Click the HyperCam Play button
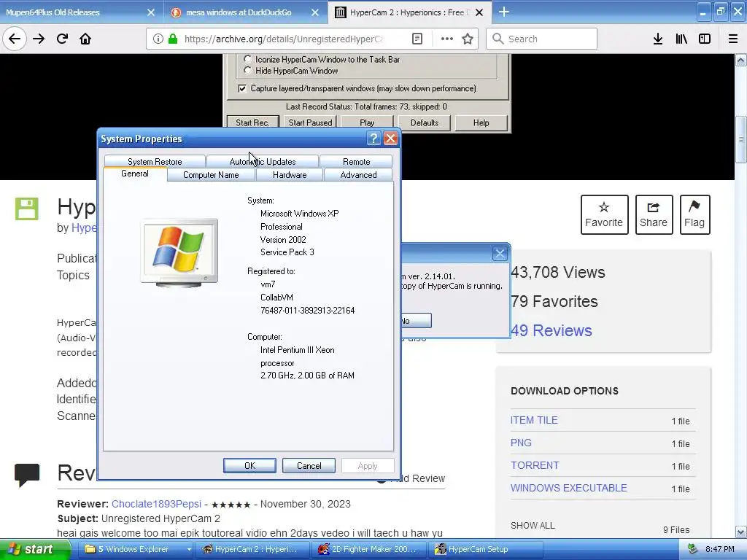747x560 pixels. 367,122
